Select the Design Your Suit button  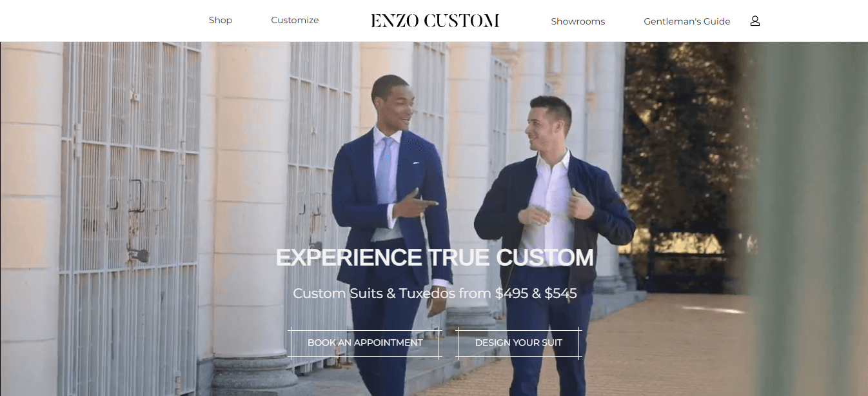click(518, 342)
